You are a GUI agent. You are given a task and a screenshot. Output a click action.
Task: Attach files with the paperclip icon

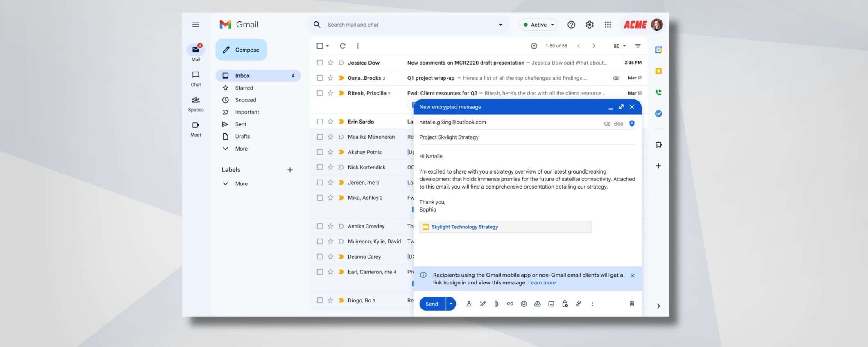coord(496,304)
